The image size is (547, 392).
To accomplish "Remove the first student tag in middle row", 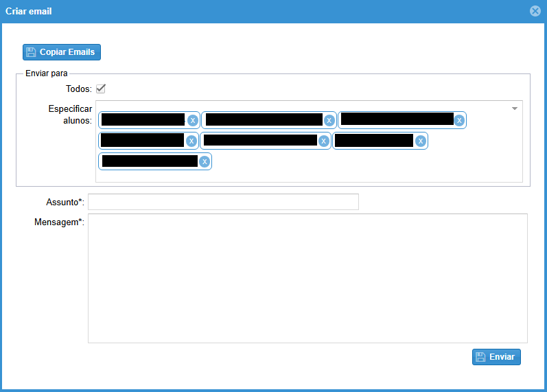I will coord(191,141).
